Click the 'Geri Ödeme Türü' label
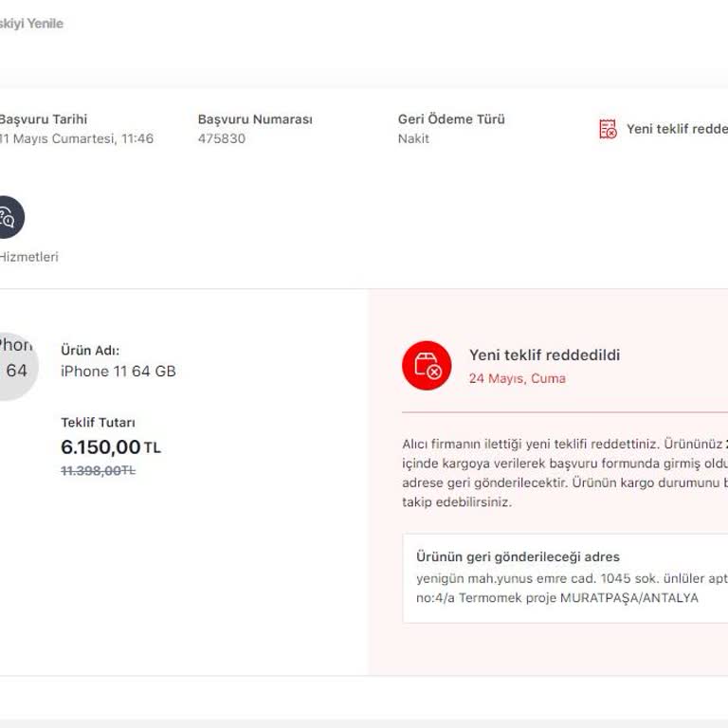 [x=451, y=119]
